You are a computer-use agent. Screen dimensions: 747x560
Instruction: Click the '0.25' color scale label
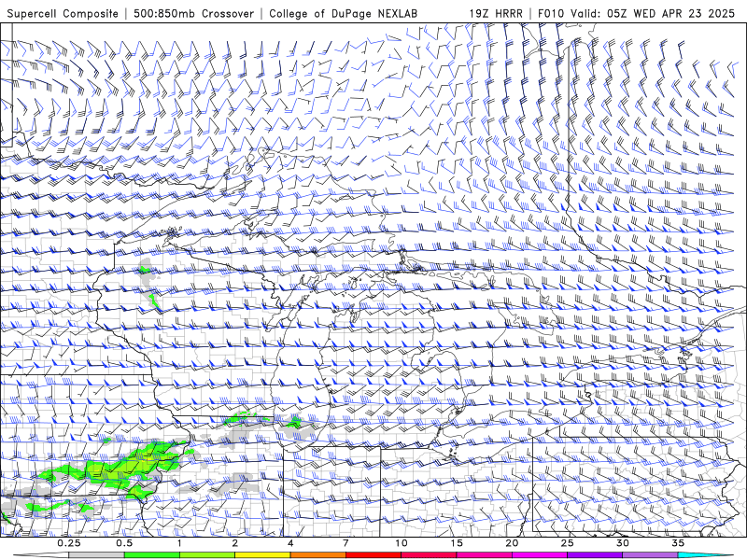(x=69, y=543)
